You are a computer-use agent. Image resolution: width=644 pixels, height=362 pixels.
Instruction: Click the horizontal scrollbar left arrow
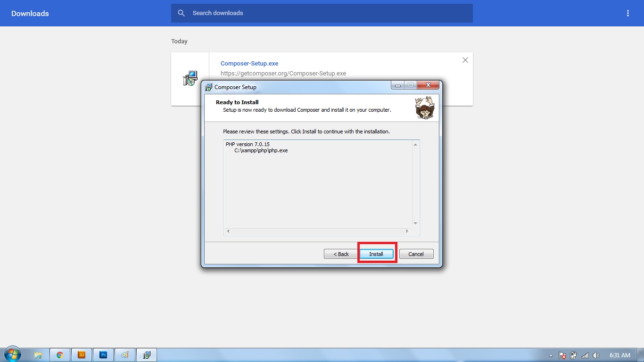tap(228, 231)
